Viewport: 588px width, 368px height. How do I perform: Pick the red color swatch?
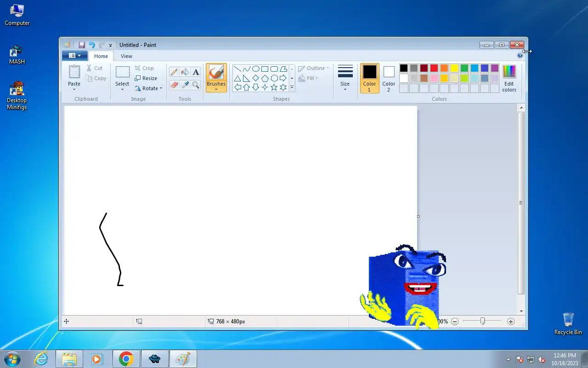click(434, 68)
